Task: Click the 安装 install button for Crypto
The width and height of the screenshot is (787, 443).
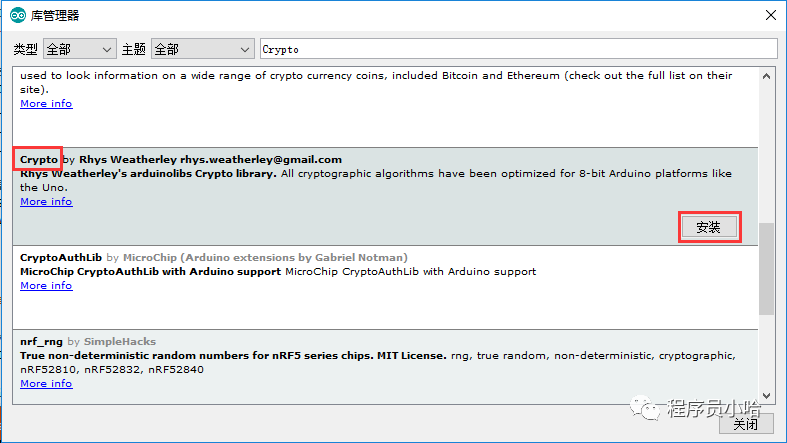Action: tap(708, 227)
